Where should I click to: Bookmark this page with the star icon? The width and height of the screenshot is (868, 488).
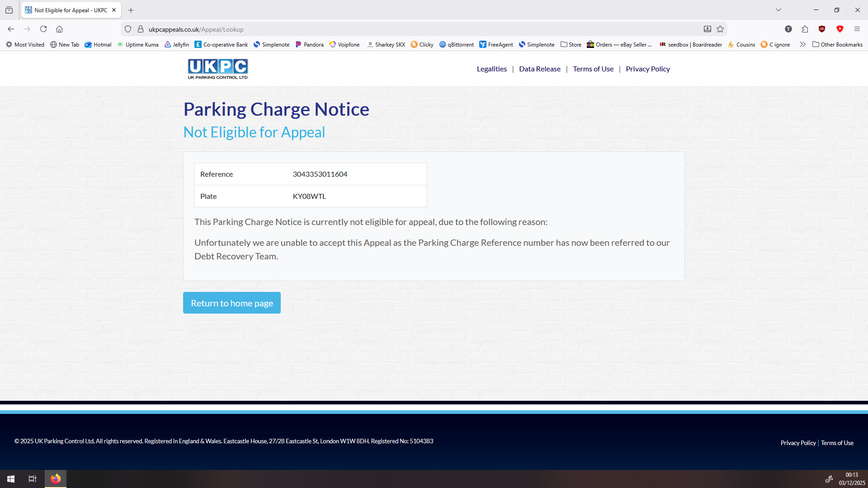coord(720,29)
